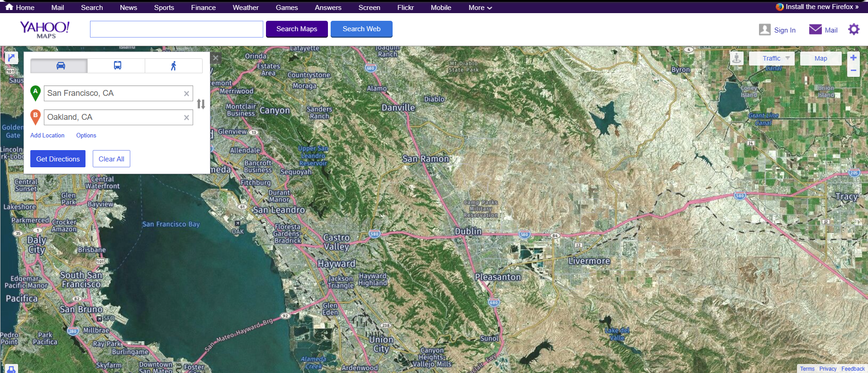
Task: Click the orange marker B pin
Action: [x=35, y=117]
